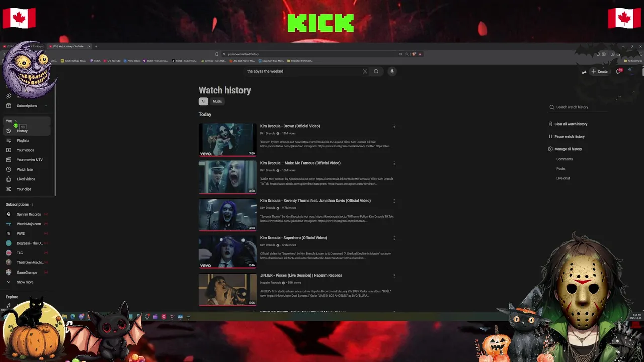Image resolution: width=644 pixels, height=362 pixels.
Task: Open the options menu for Kim Dracula - Drown
Action: pyautogui.click(x=394, y=126)
